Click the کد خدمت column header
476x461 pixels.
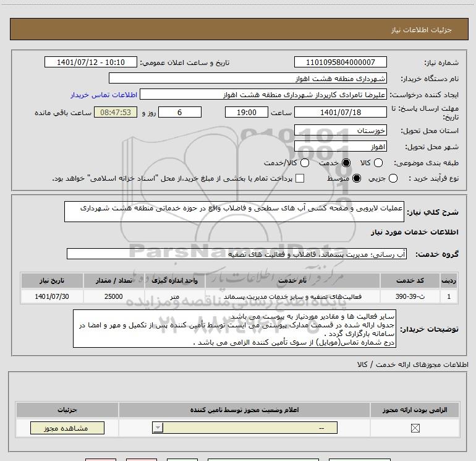pyautogui.click(x=410, y=280)
